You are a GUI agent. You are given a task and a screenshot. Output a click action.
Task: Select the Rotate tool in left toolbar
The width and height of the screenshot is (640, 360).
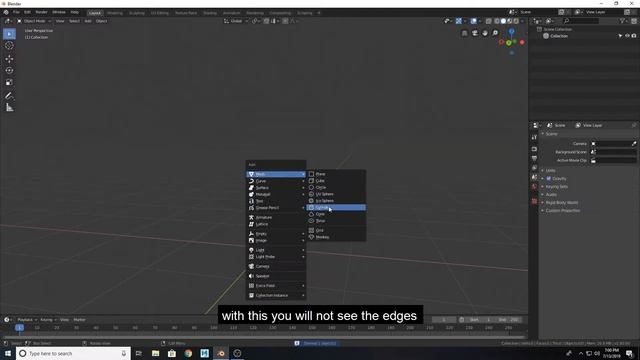point(9,71)
